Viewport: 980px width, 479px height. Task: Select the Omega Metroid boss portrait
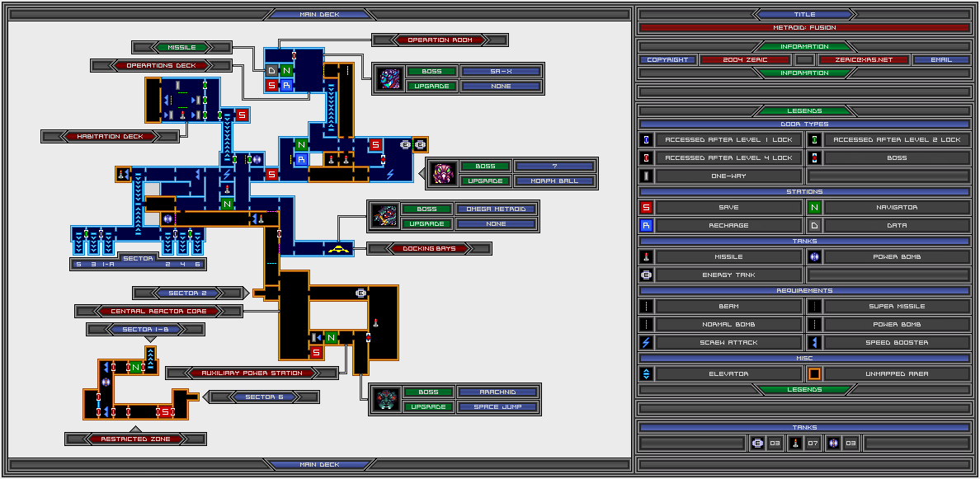(384, 216)
